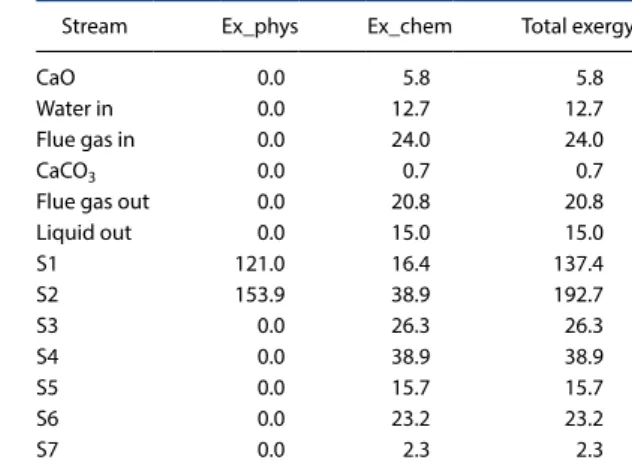Click the S2 total exergy 192.7
Image resolution: width=632 pixels, height=472 pixels.
[578, 295]
